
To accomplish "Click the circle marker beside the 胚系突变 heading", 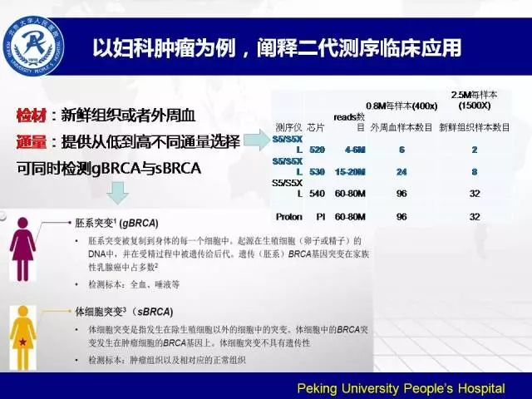I will point(68,223).
